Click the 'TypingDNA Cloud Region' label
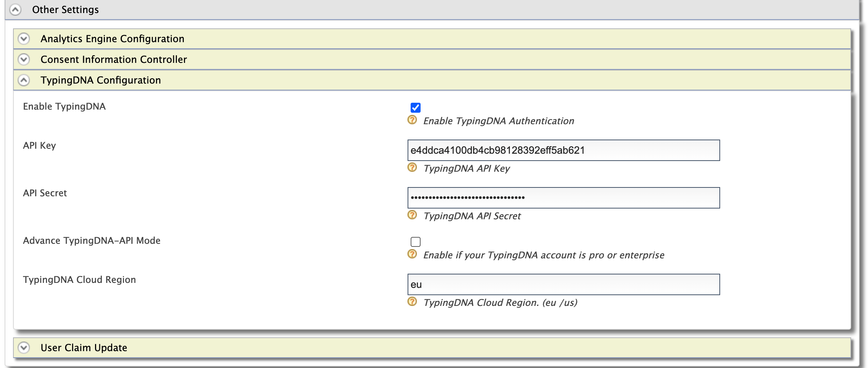 tap(79, 280)
